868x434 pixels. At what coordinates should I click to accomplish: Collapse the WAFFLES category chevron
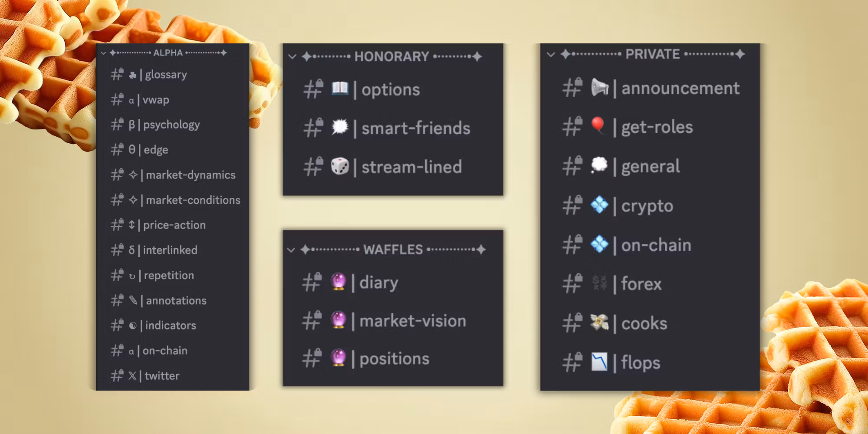point(291,250)
